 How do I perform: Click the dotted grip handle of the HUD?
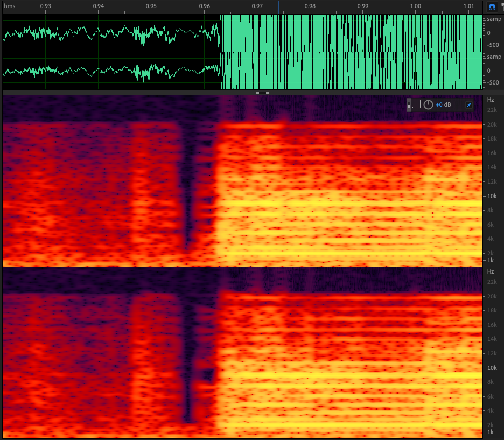409,104
